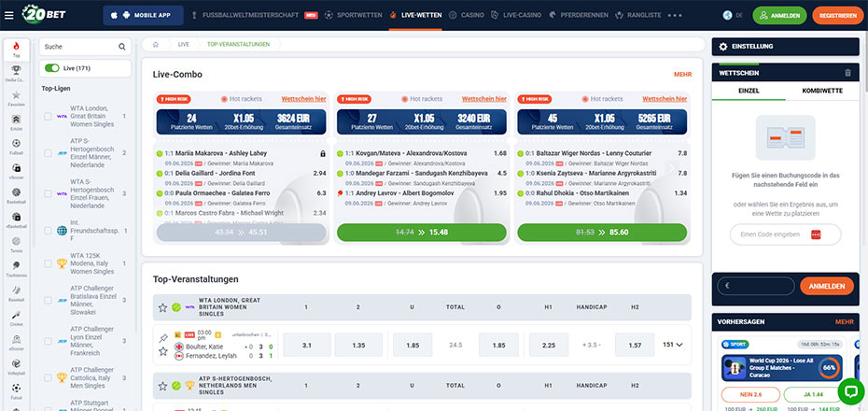This screenshot has height=411, width=868.
Task: Pick the NEIN 2.6 prediction
Action: click(750, 395)
